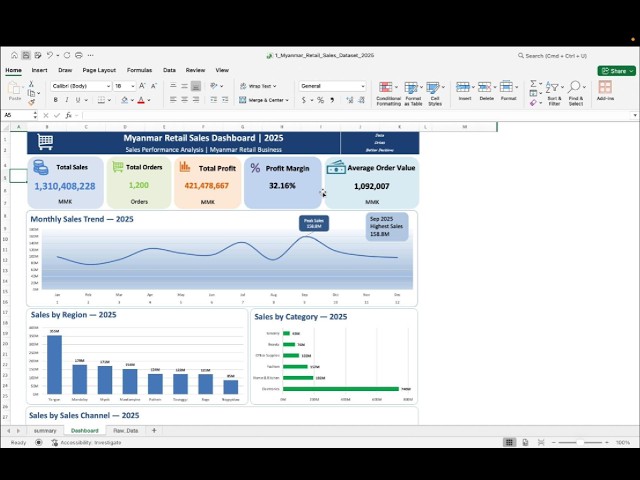Click the Clear eraser icon
Viewport: 640px width, 480px height.
tap(533, 103)
